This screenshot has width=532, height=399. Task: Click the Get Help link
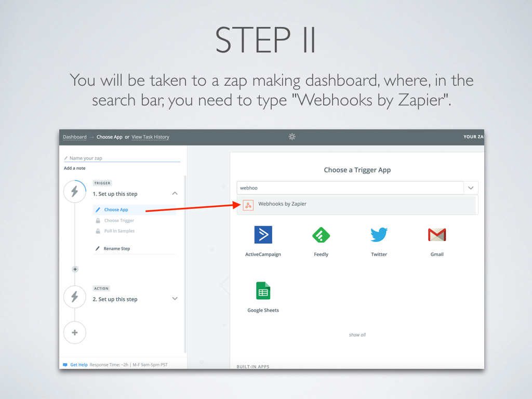pyautogui.click(x=79, y=365)
